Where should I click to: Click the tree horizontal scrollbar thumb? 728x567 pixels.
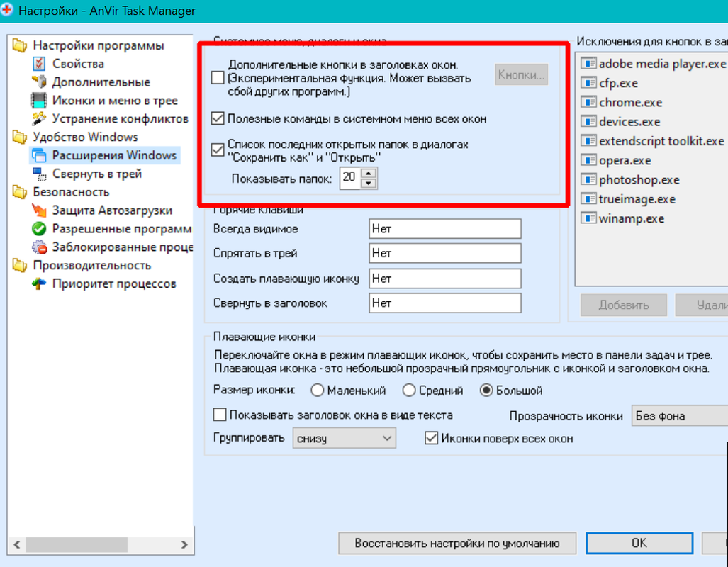[x=77, y=545]
